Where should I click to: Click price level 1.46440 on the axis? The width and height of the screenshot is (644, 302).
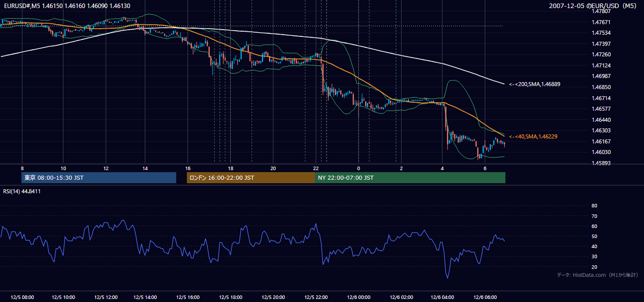[x=601, y=120]
